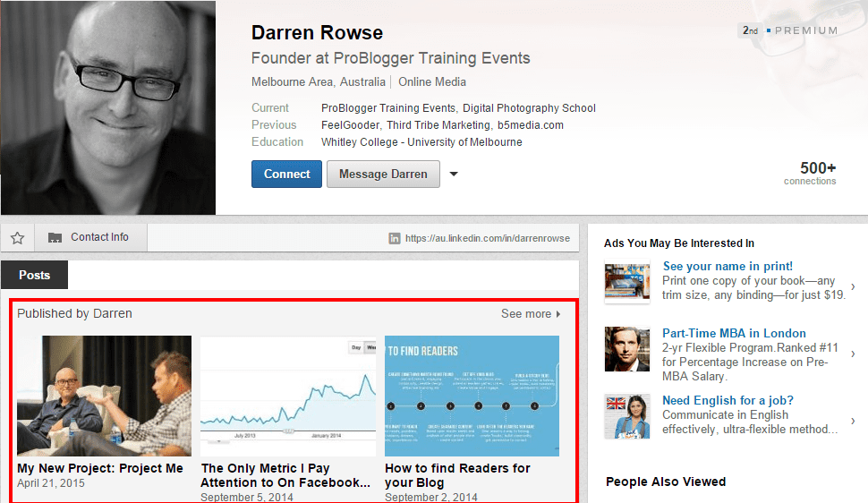Open chevron for Need English ad

(853, 421)
